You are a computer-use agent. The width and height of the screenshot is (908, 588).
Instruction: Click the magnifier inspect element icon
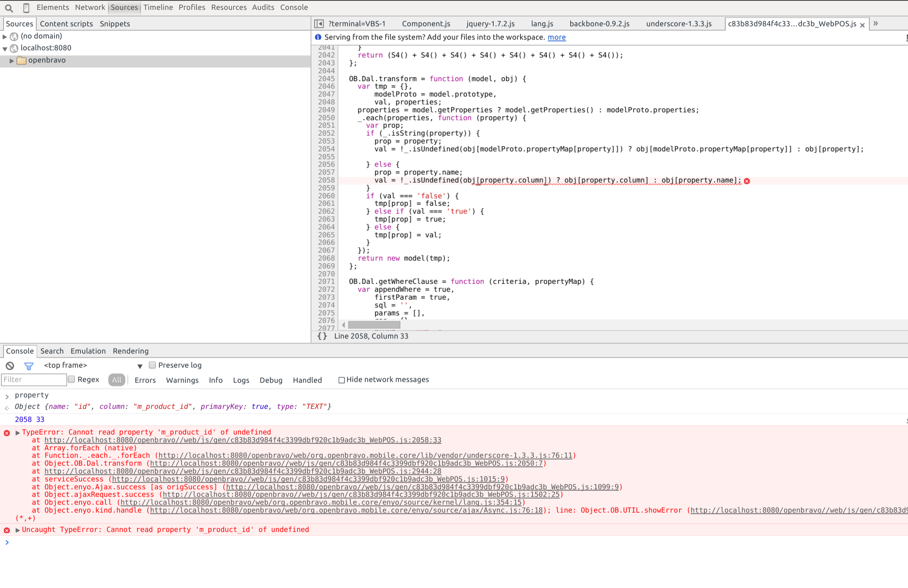tap(9, 7)
